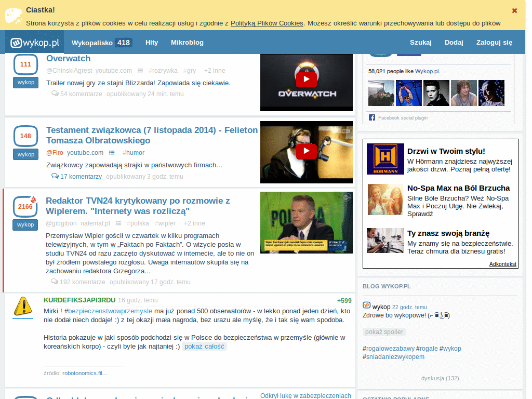Click wykop button under 111
The height and width of the screenshot is (399, 532).
pos(26,83)
